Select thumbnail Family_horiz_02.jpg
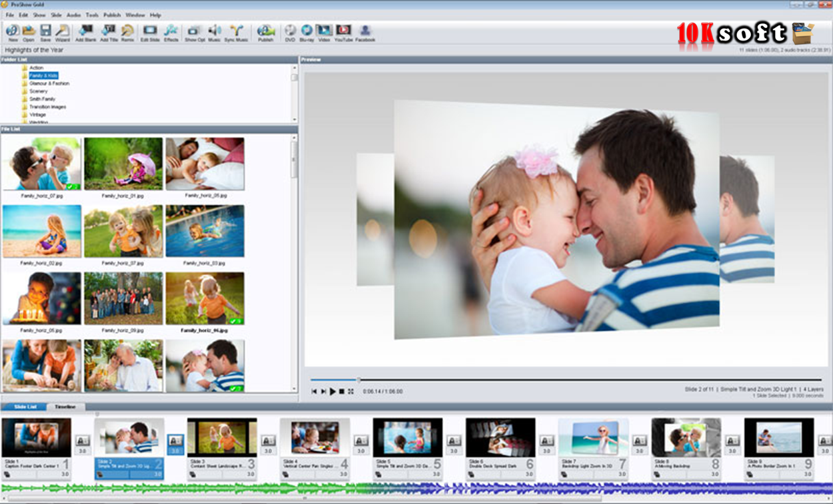Image resolution: width=833 pixels, height=504 pixels. click(41, 231)
